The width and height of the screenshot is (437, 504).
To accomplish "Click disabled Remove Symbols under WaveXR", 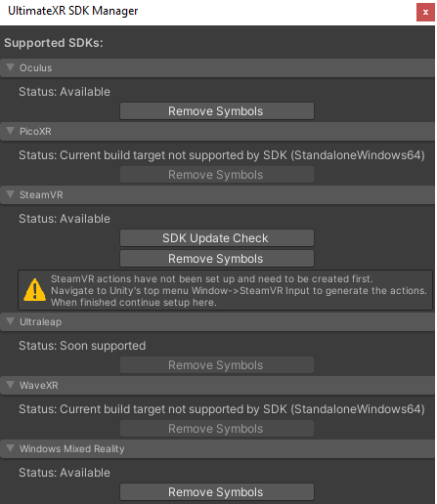I will (x=217, y=429).
